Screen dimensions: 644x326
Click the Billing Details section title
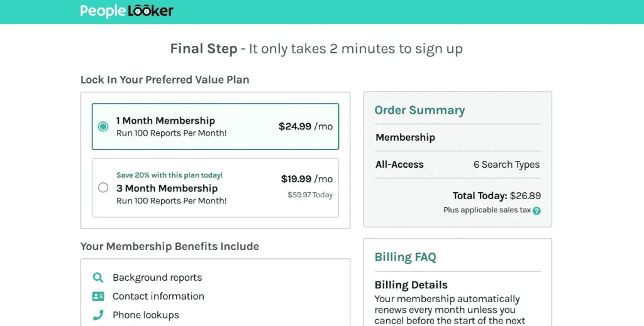(411, 285)
